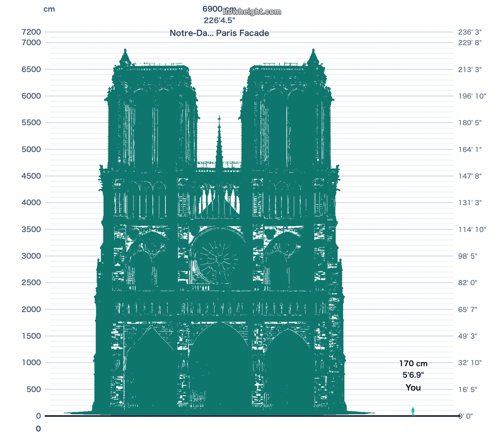
Task: Click the 114' 10" feet label
Action: click(472, 229)
